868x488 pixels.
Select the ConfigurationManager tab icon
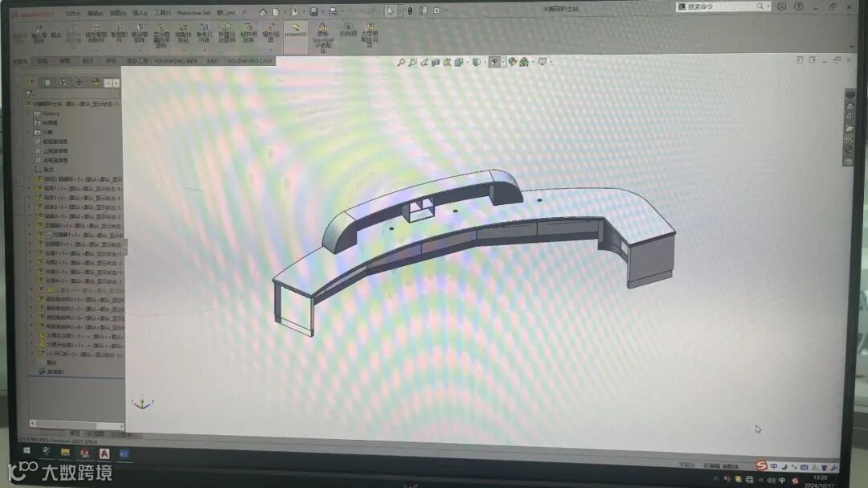coord(63,83)
